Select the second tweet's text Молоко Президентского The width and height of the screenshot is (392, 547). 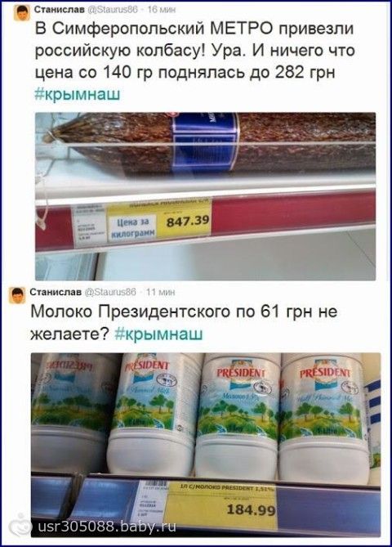click(x=184, y=322)
